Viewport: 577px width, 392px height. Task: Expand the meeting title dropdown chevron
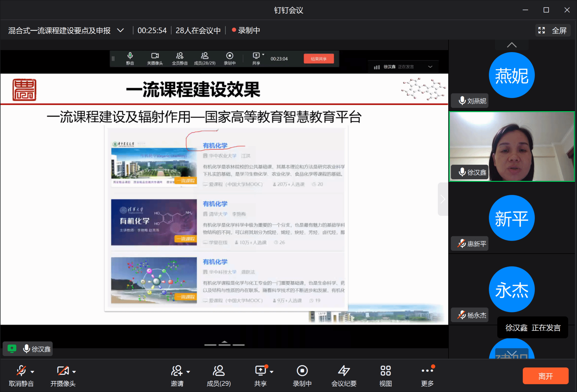pyautogui.click(x=121, y=30)
